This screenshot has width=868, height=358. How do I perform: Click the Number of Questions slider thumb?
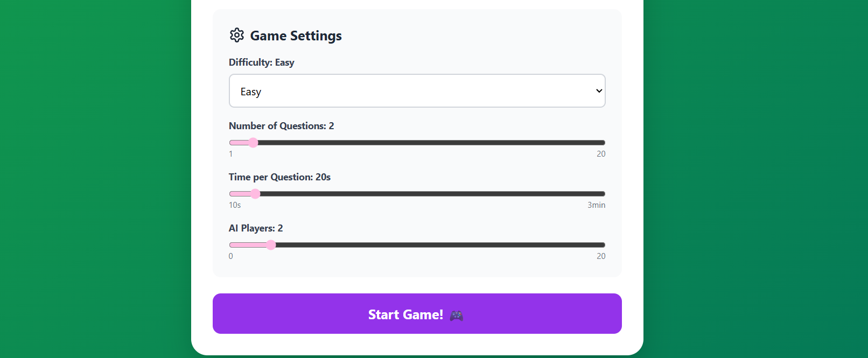tap(253, 143)
